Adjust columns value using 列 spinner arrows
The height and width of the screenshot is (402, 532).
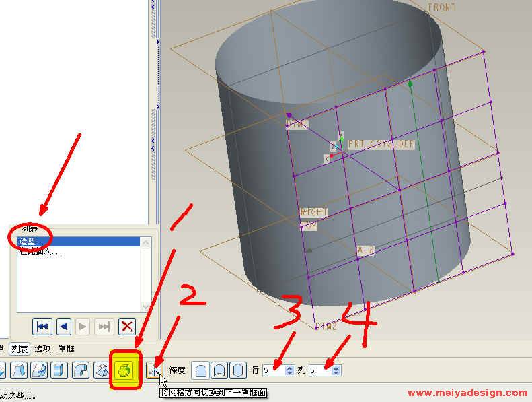click(336, 370)
